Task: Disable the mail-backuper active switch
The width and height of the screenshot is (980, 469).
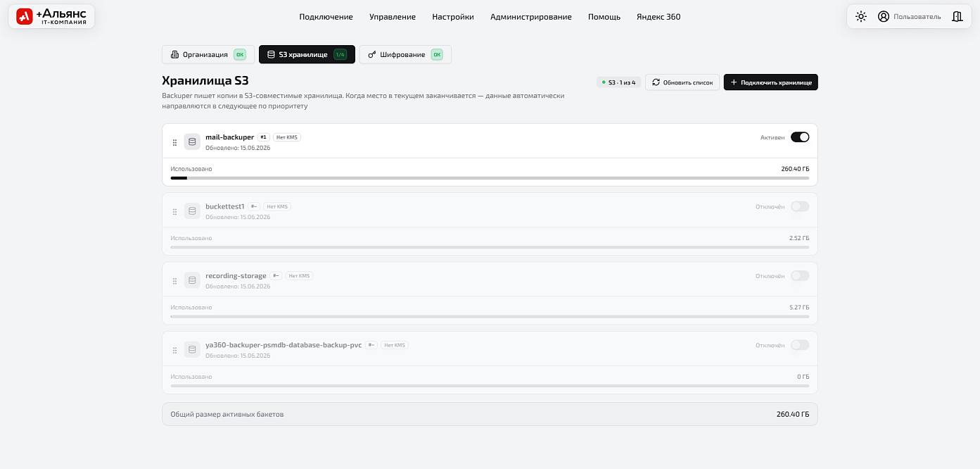Action: click(800, 137)
